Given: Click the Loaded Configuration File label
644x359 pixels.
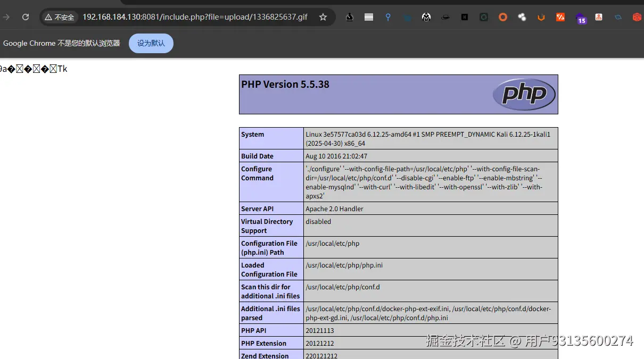Looking at the screenshot, I should [x=269, y=270].
